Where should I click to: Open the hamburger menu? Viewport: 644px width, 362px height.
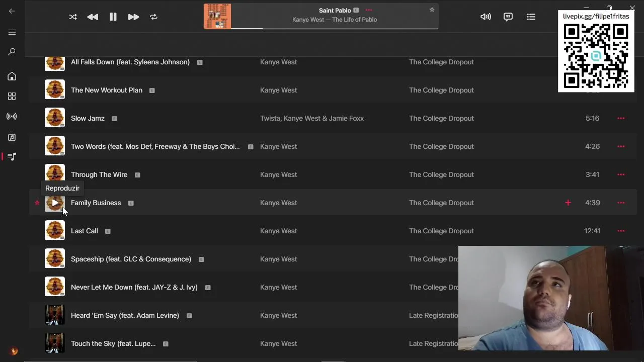click(x=12, y=32)
